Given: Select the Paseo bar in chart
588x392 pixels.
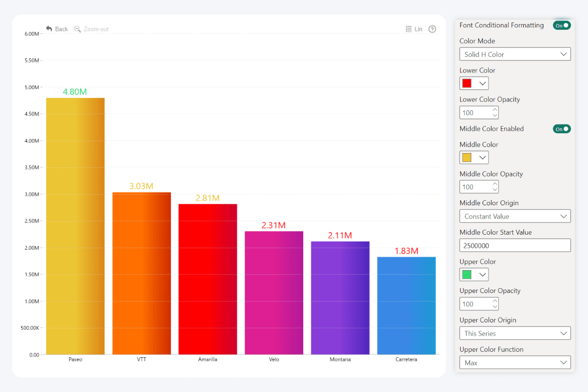Looking at the screenshot, I should click(75, 225).
